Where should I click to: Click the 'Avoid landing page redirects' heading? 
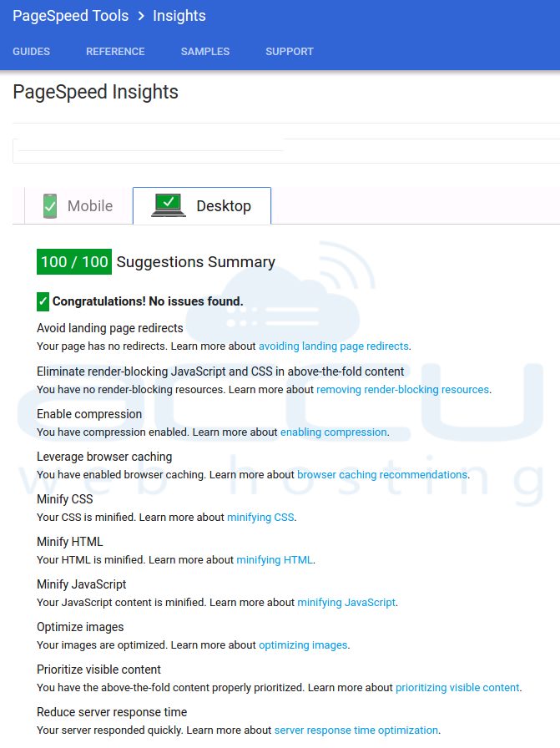[x=109, y=328]
